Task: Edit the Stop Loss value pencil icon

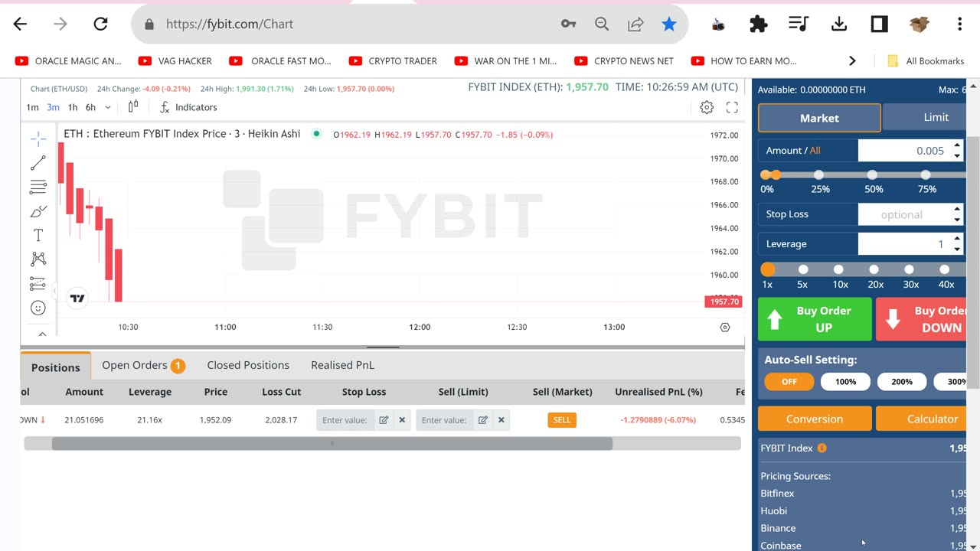Action: coord(384,420)
